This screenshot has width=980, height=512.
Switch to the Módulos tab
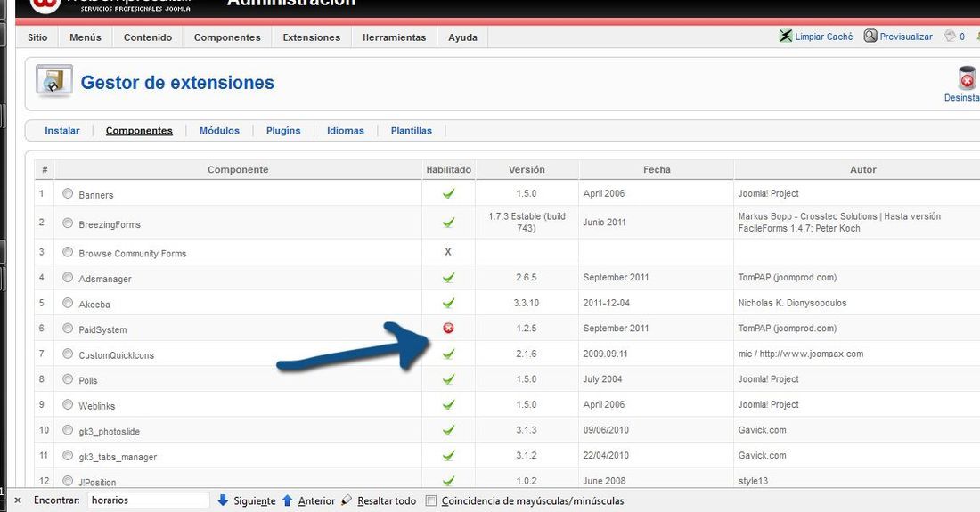tap(219, 131)
